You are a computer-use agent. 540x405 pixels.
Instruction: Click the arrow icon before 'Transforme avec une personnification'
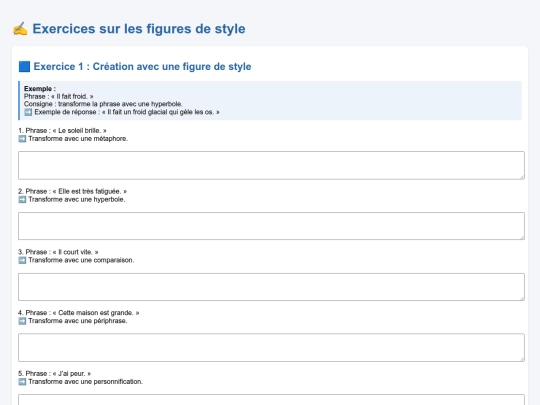point(22,382)
